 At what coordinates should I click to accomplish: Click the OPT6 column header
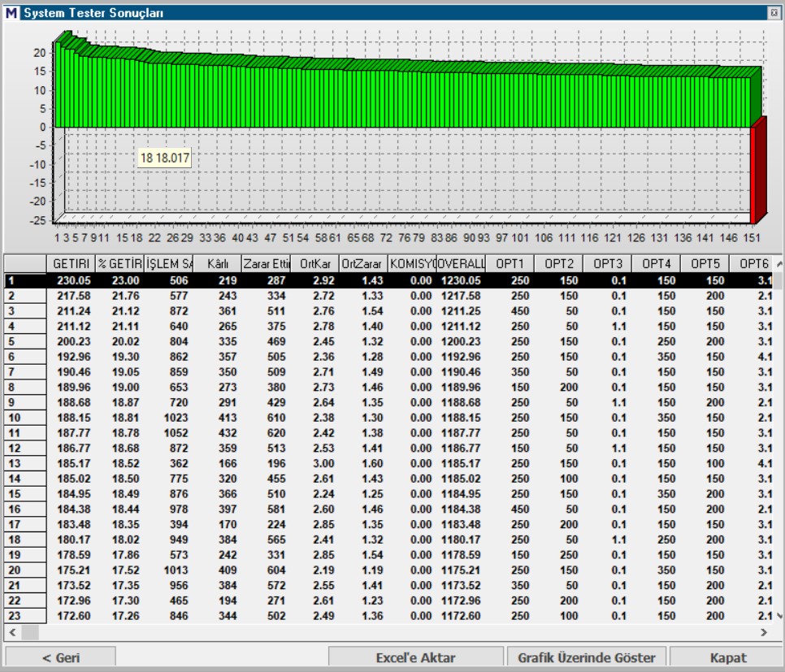pos(752,264)
